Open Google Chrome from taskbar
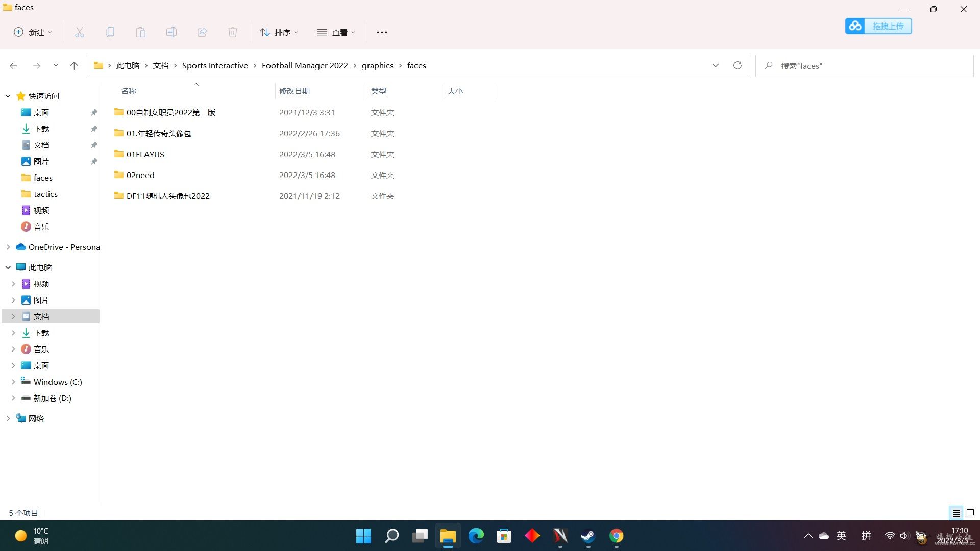The width and height of the screenshot is (980, 551). pyautogui.click(x=616, y=536)
